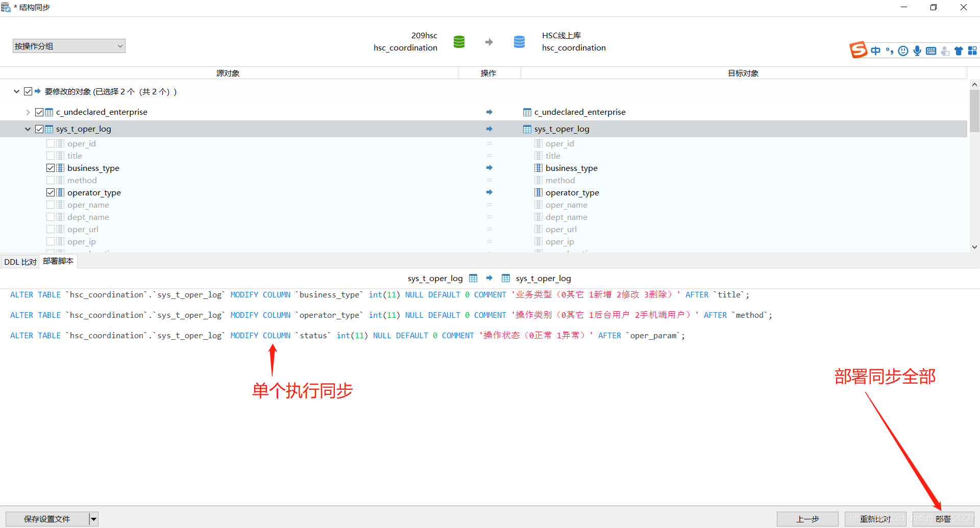Click 部署 deploy button

(943, 519)
